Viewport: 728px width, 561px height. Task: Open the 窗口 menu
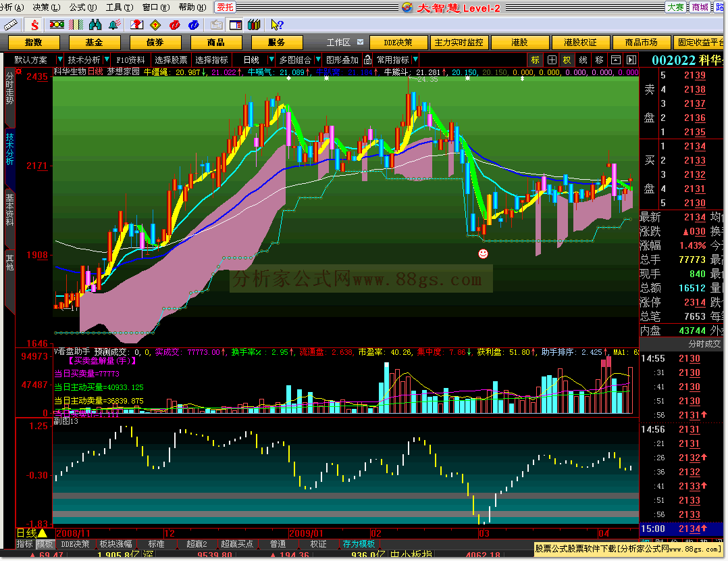pos(155,7)
